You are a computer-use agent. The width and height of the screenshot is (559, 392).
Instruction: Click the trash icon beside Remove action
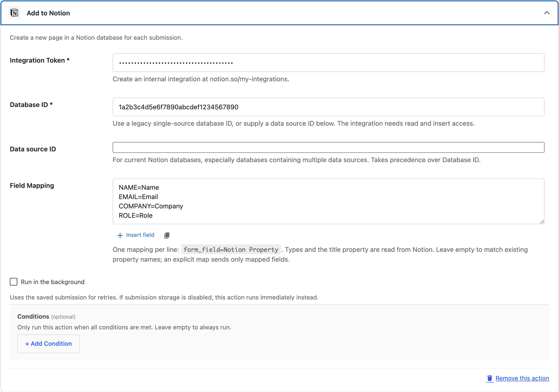[x=490, y=378]
